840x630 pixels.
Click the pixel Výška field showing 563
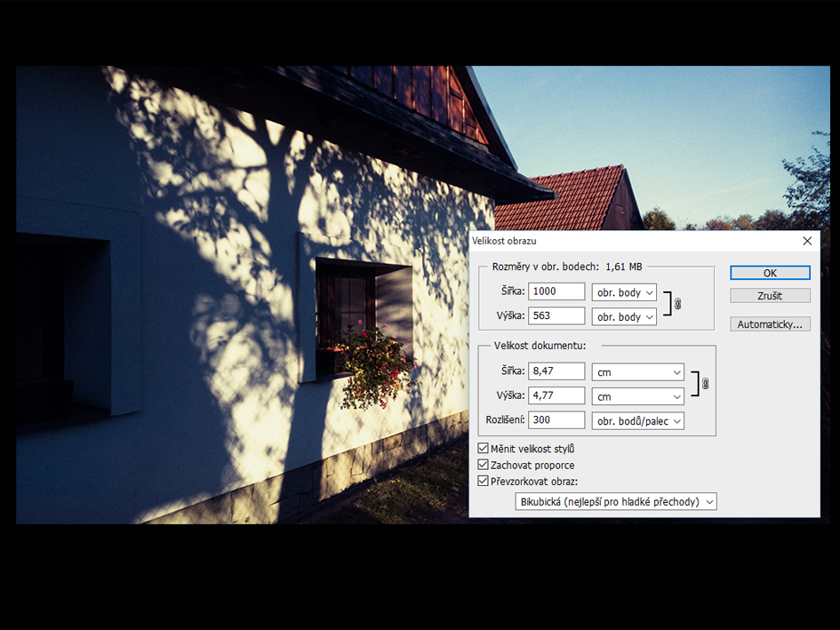(x=556, y=315)
